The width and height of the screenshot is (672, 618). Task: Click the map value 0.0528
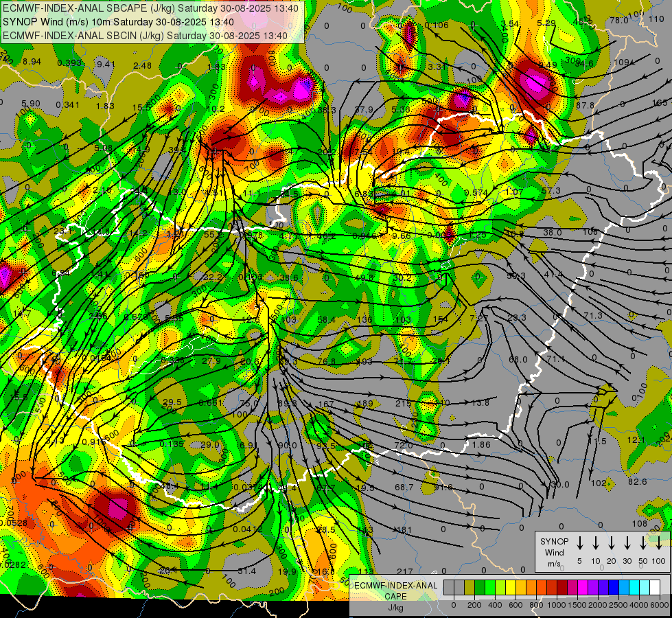click(13, 523)
